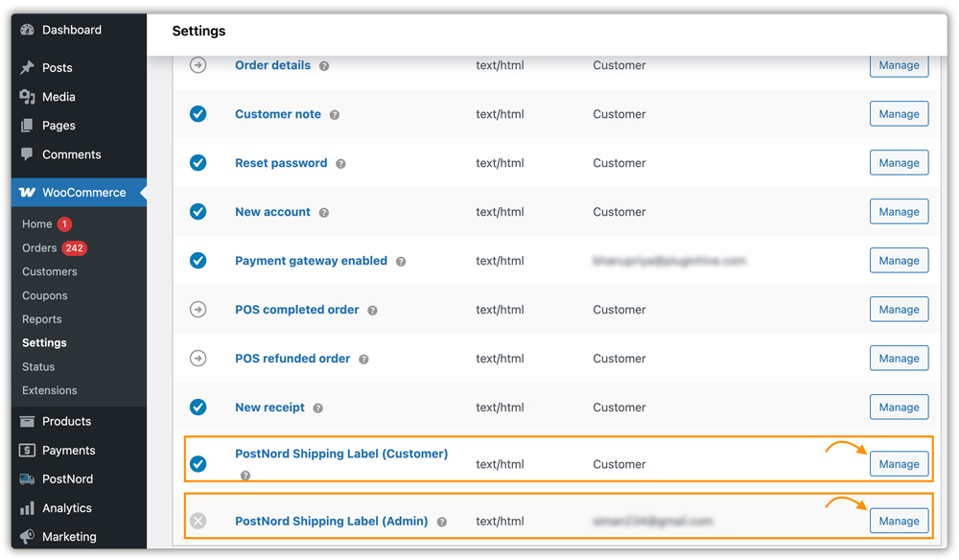Click help icon beside Order details
This screenshot has width=959, height=560.
(x=324, y=66)
